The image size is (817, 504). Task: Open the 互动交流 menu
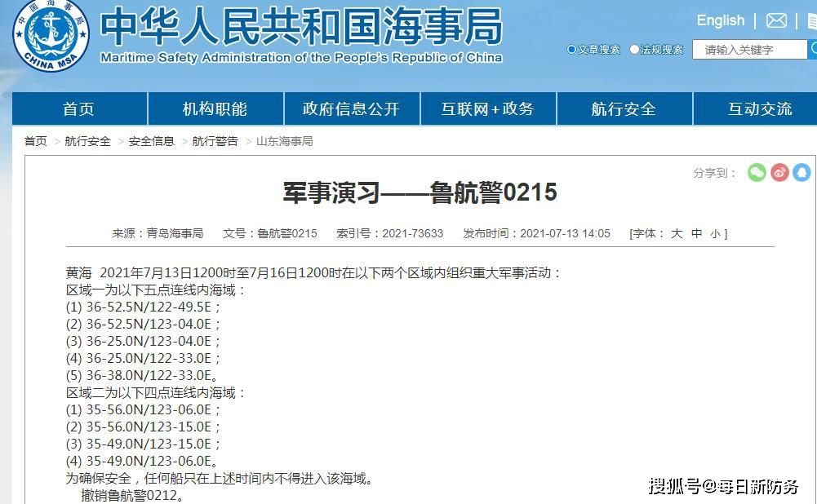[x=759, y=108]
